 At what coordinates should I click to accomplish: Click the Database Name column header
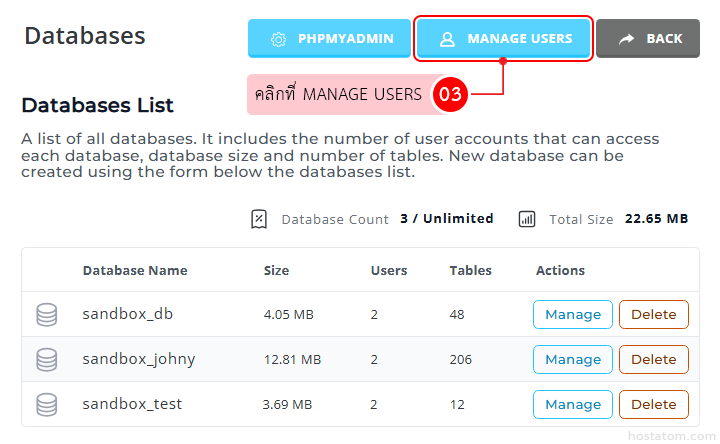135,270
